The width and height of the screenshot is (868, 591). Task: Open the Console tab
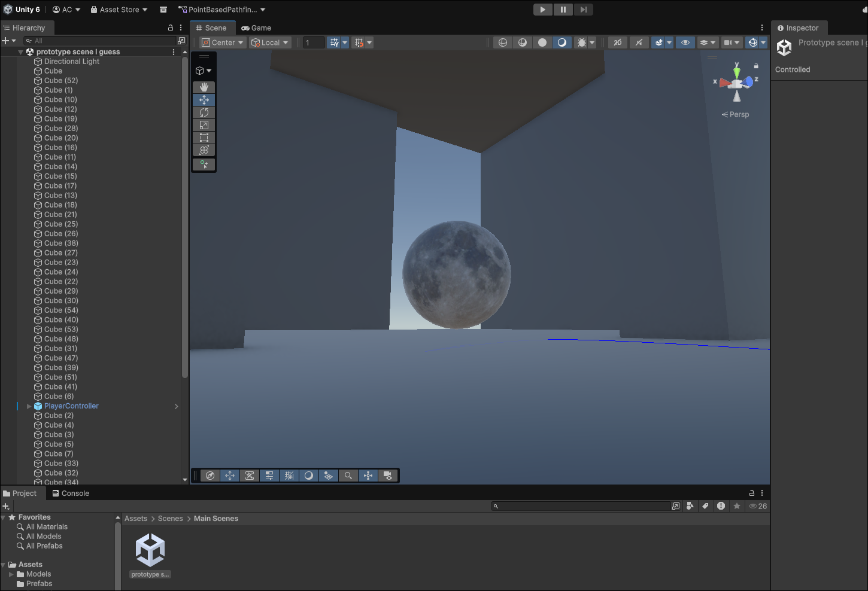[x=71, y=493]
